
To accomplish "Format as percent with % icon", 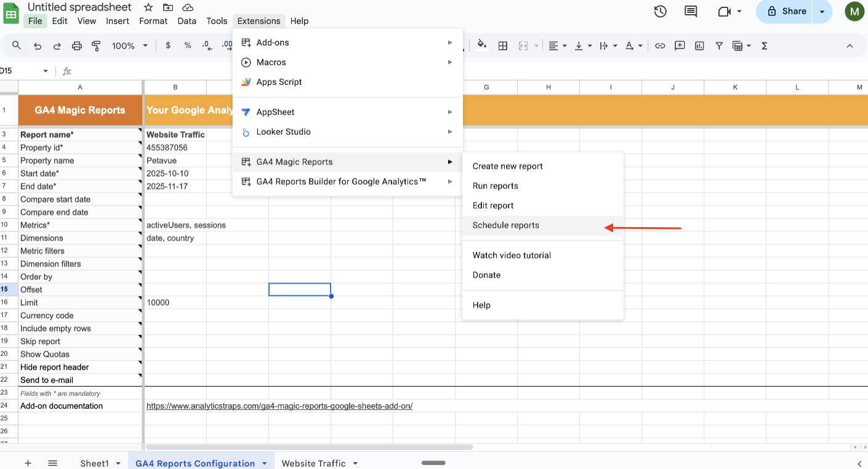I will point(188,46).
